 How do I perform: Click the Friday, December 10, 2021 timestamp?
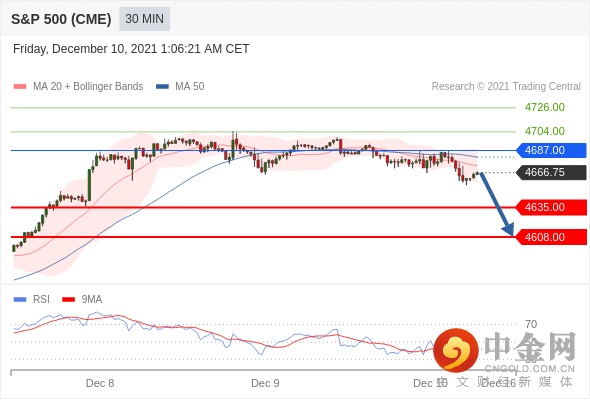click(131, 49)
